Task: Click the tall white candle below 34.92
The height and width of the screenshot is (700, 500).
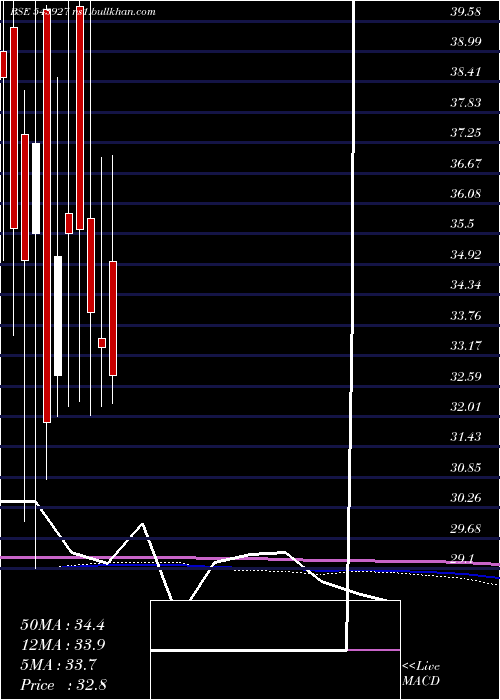Action: (x=58, y=316)
